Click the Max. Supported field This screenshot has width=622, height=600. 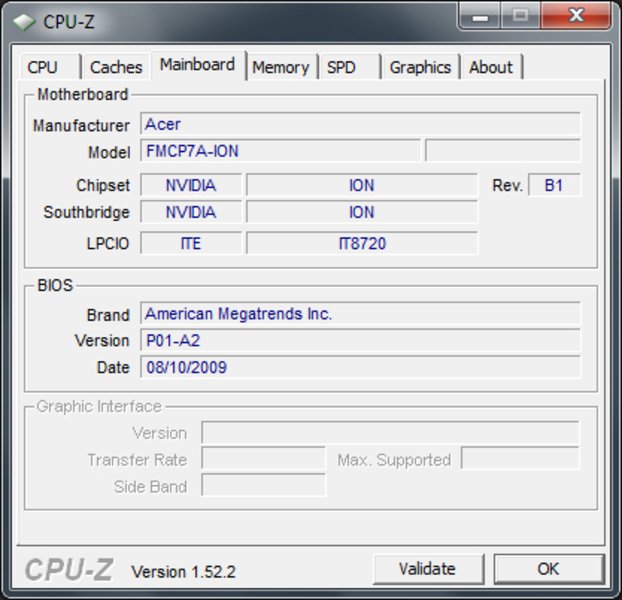(x=520, y=459)
